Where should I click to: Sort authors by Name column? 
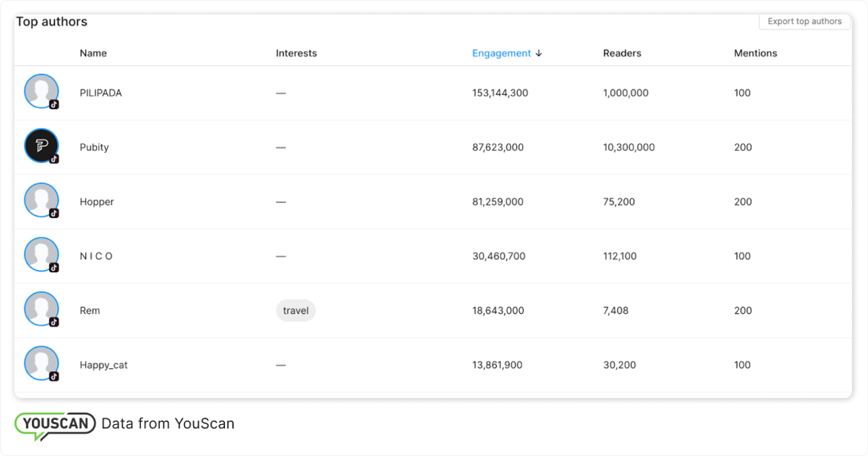pos(93,53)
